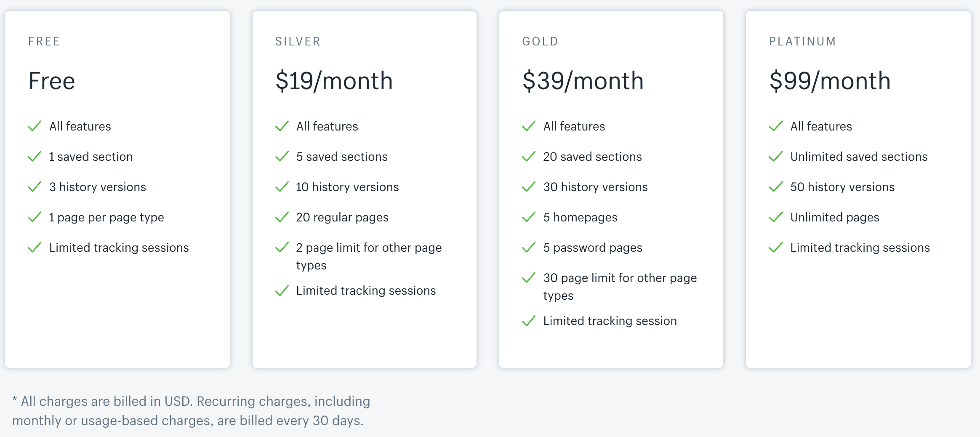Click checkmark beside 30 page limit item

coord(529,277)
